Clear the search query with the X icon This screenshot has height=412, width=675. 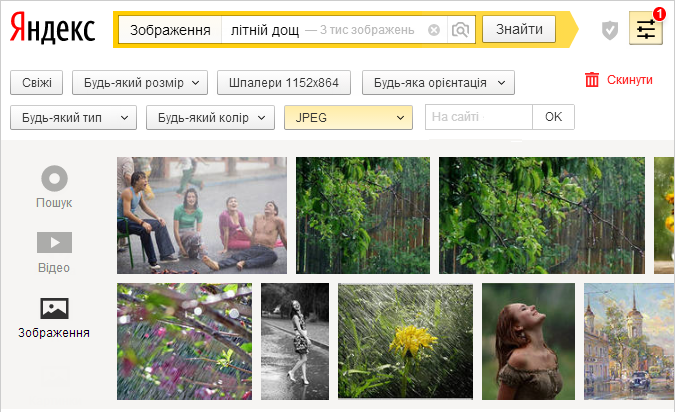[434, 30]
